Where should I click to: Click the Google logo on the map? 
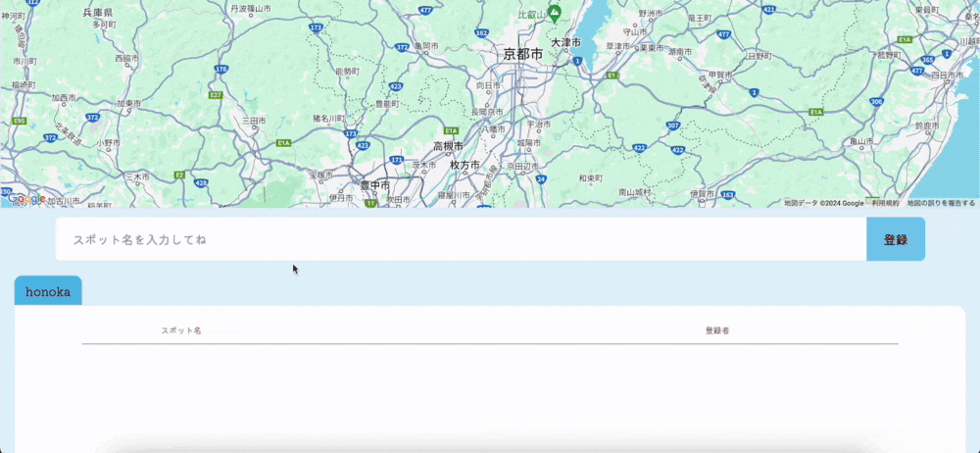26,199
